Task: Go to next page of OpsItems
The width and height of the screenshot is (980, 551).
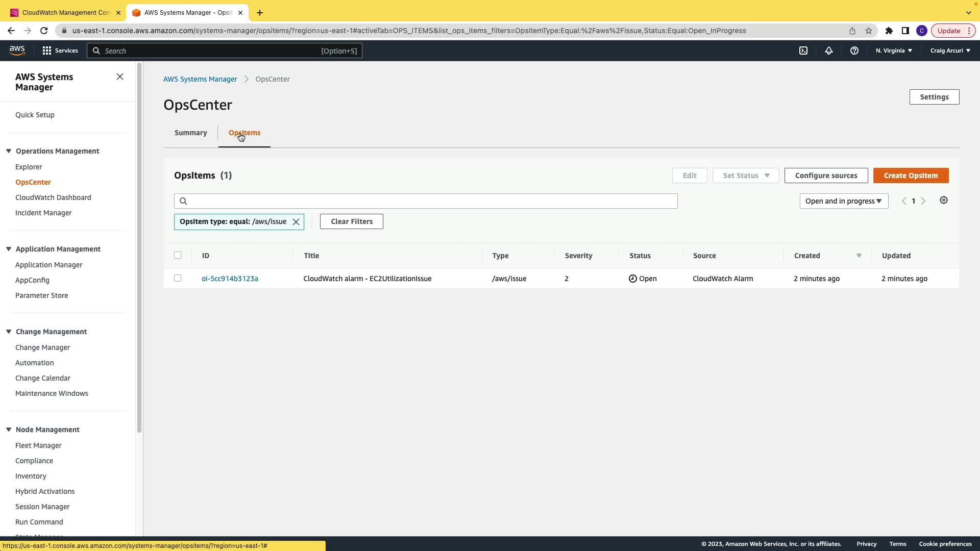Action: click(x=923, y=201)
